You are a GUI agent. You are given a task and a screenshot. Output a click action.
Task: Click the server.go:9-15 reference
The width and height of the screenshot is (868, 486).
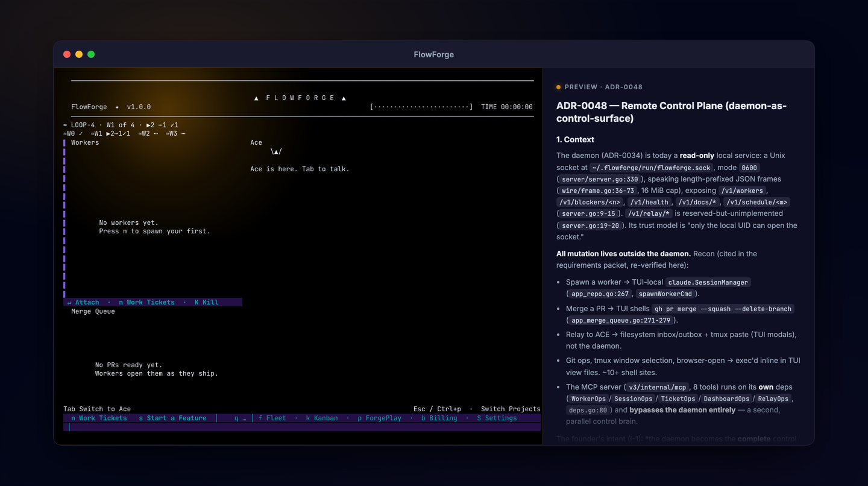coord(589,213)
